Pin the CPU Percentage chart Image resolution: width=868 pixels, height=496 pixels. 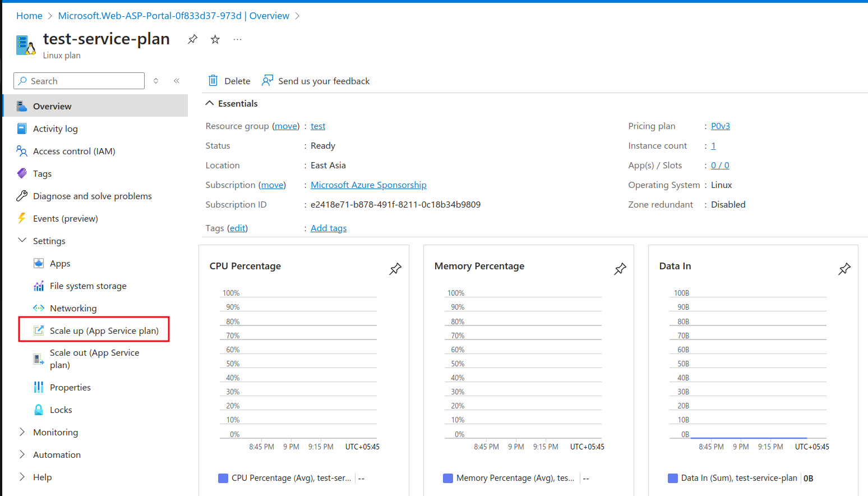tap(395, 269)
